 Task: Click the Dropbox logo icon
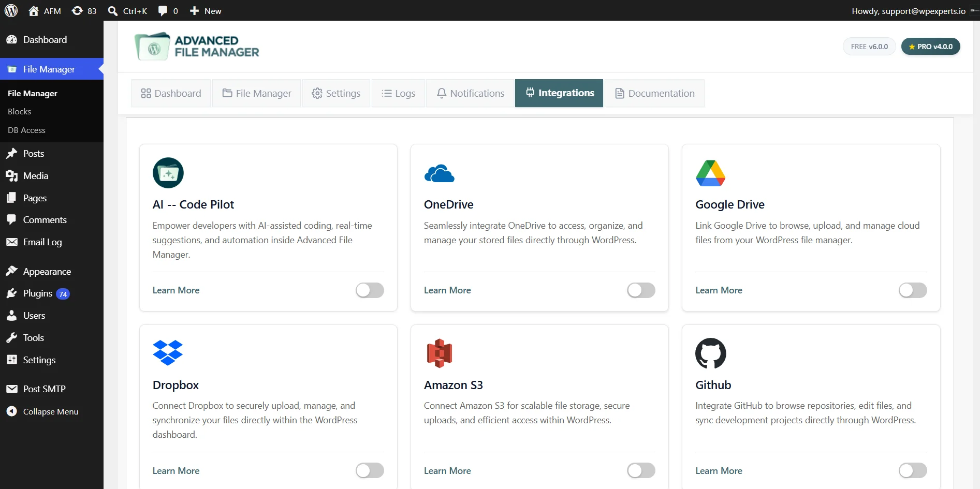168,353
